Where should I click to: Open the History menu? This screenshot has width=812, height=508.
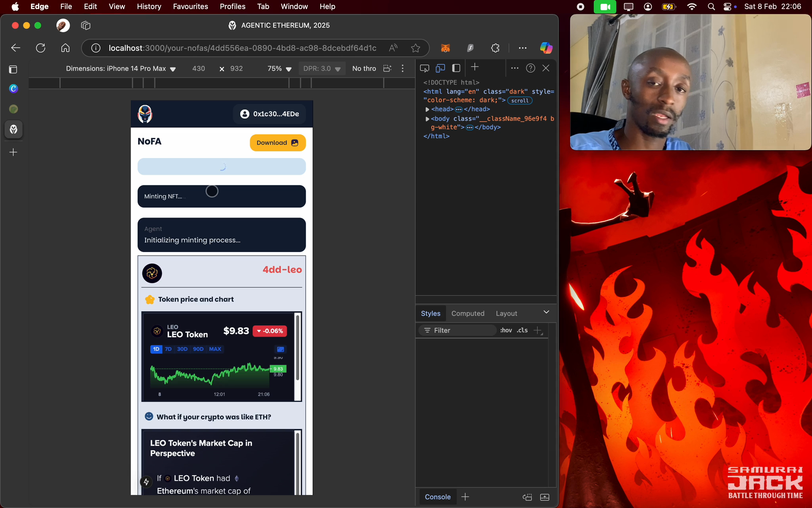coord(149,6)
